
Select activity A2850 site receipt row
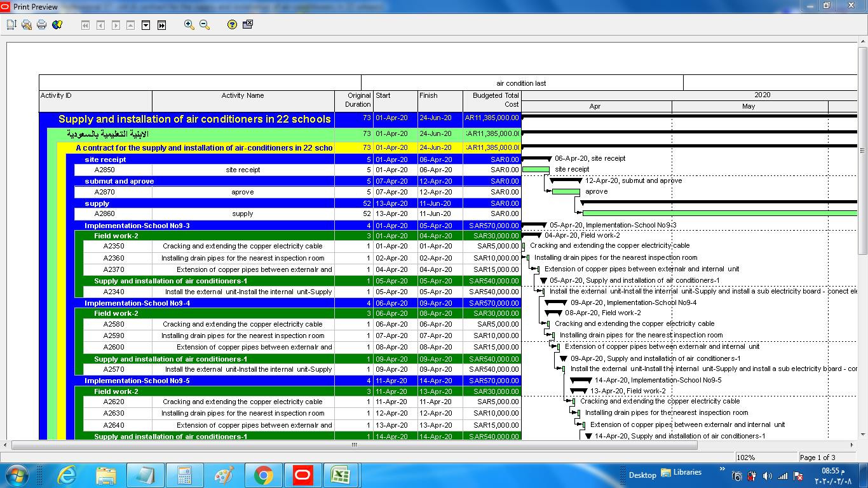(x=242, y=170)
